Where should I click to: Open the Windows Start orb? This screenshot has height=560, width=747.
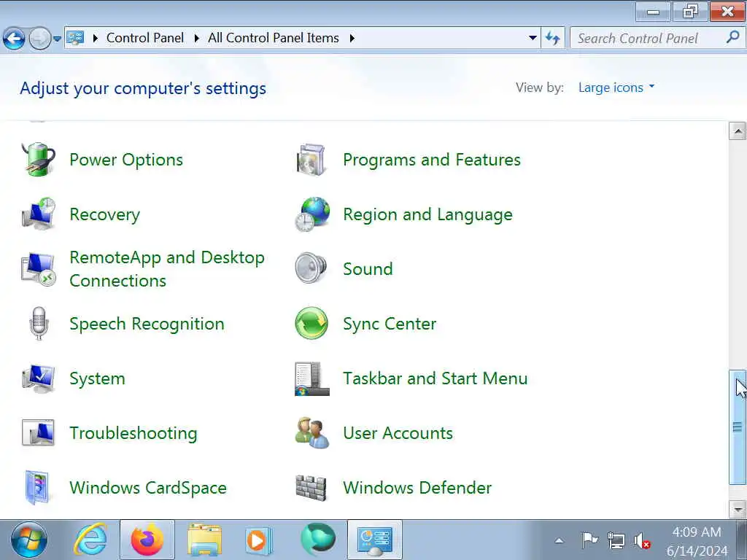click(x=29, y=540)
